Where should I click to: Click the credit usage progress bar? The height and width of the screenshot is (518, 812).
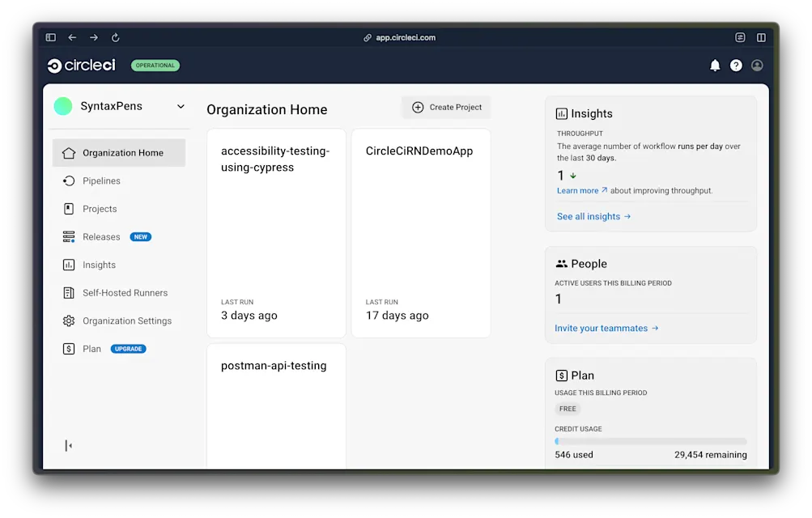click(651, 440)
